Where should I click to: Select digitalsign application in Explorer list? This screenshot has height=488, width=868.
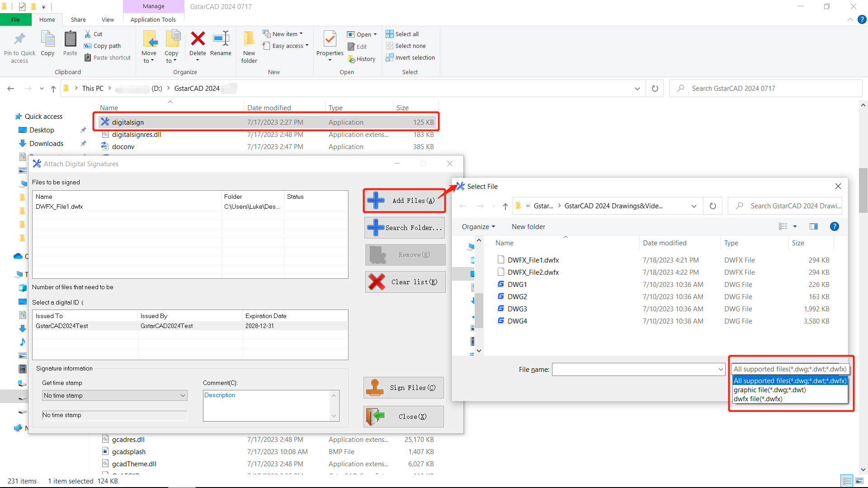(267, 122)
